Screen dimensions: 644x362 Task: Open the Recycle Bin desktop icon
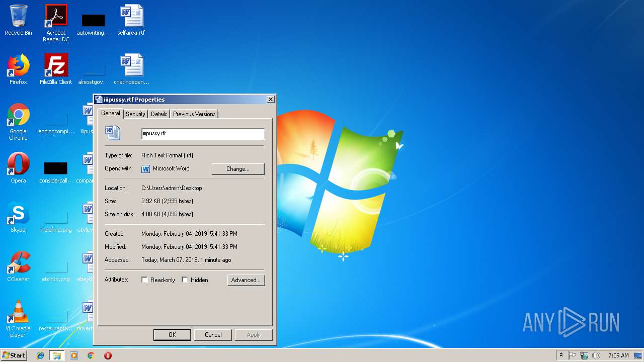point(18,21)
